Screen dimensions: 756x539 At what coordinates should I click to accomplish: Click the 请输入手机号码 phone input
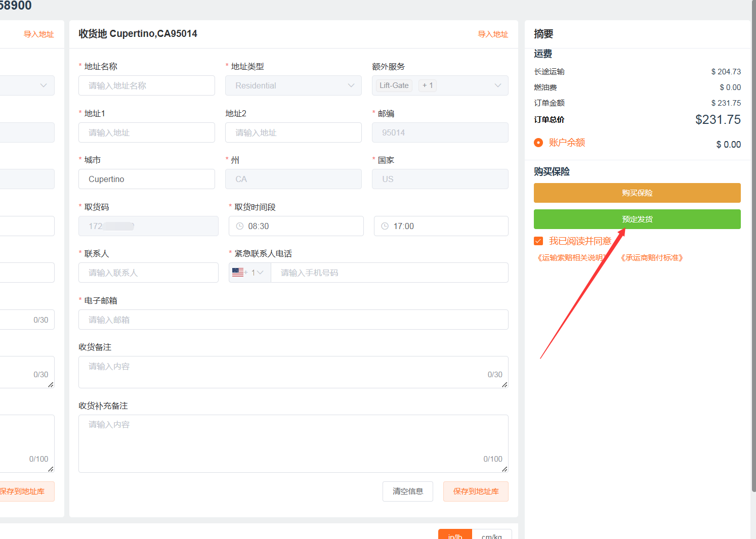tap(390, 273)
